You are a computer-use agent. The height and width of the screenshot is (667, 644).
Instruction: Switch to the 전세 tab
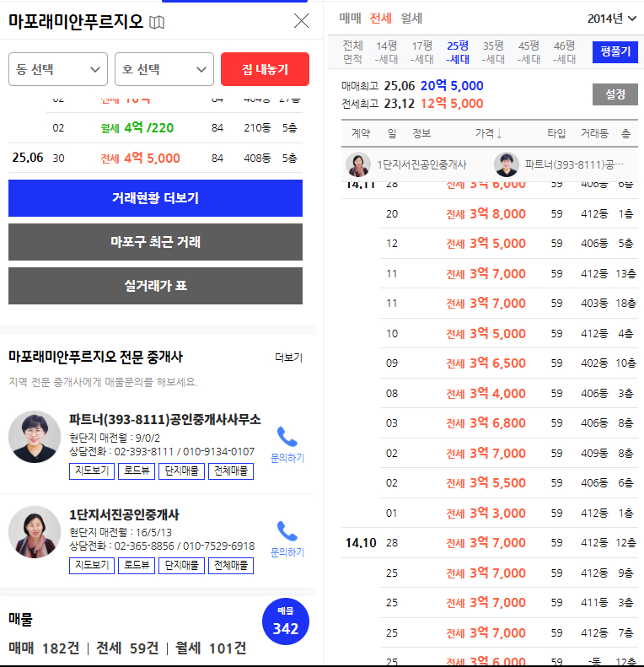380,19
